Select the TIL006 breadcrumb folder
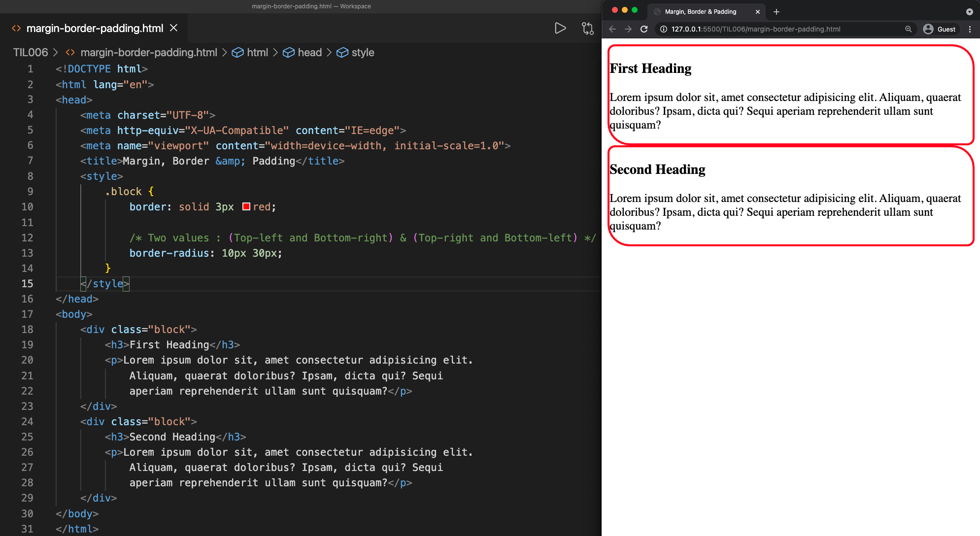This screenshot has height=536, width=980. tap(31, 53)
